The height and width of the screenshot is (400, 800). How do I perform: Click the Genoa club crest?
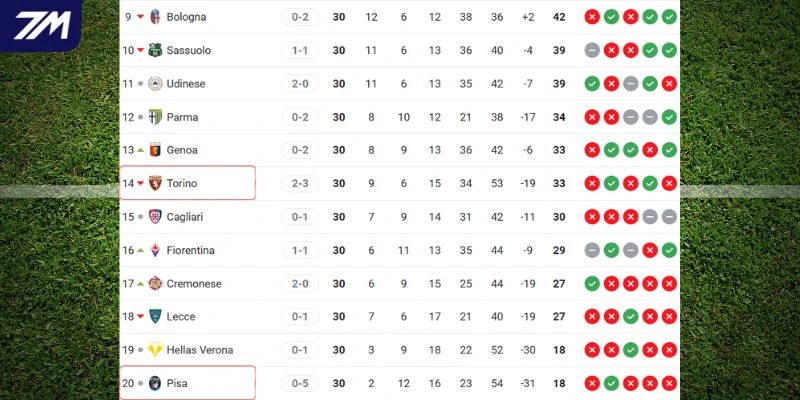[155, 150]
